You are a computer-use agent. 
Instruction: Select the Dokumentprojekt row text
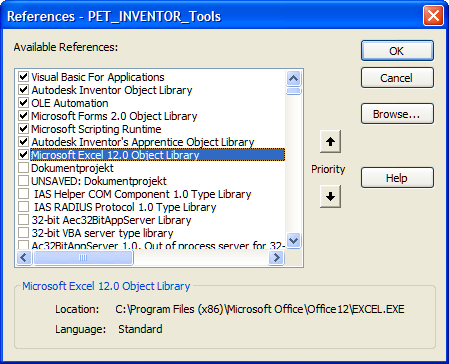72,168
